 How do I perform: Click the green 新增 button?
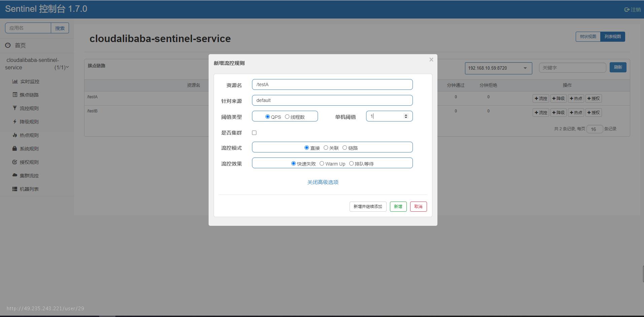[x=398, y=207]
